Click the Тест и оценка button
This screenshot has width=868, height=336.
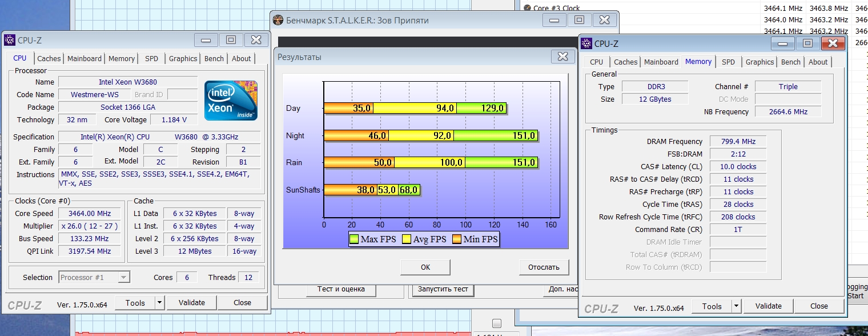[341, 289]
